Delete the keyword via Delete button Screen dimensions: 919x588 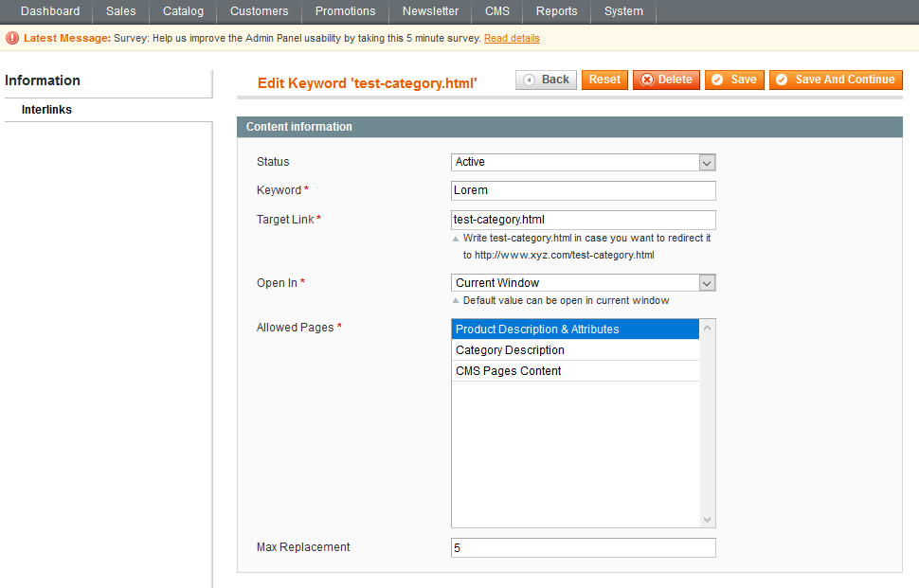click(666, 80)
